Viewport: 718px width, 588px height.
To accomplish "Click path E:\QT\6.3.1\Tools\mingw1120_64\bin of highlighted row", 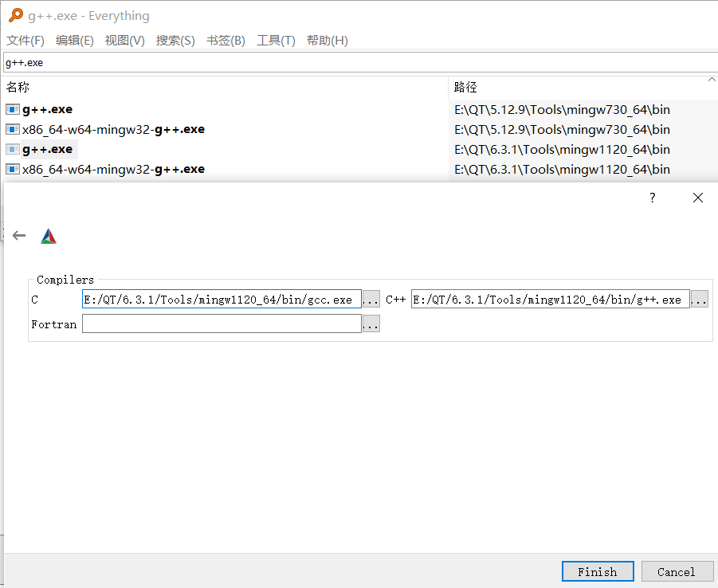I will [563, 150].
